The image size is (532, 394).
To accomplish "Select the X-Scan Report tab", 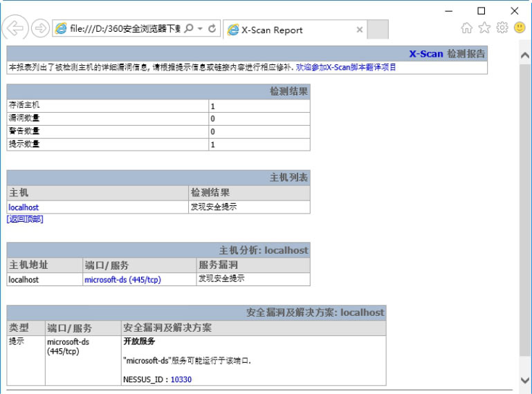I will point(291,30).
